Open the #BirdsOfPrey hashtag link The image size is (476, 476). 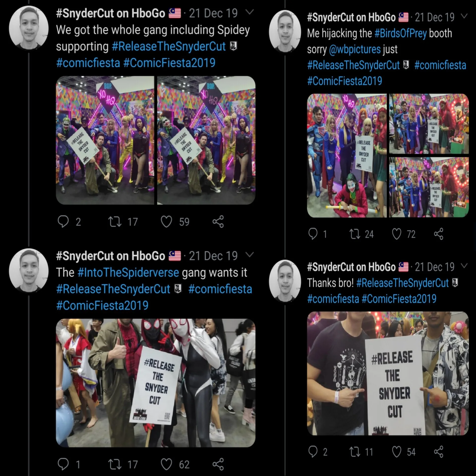coord(401,33)
